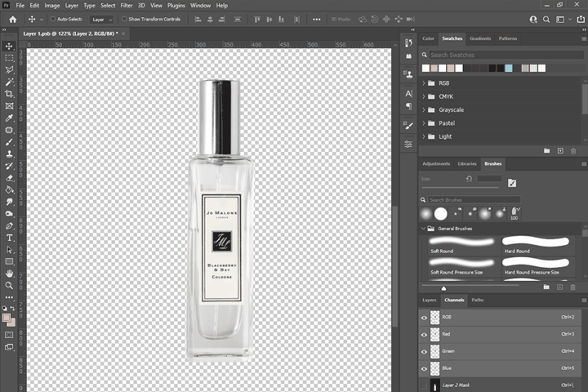Select the Hand tool
This screenshot has width=588, height=392.
point(9,274)
